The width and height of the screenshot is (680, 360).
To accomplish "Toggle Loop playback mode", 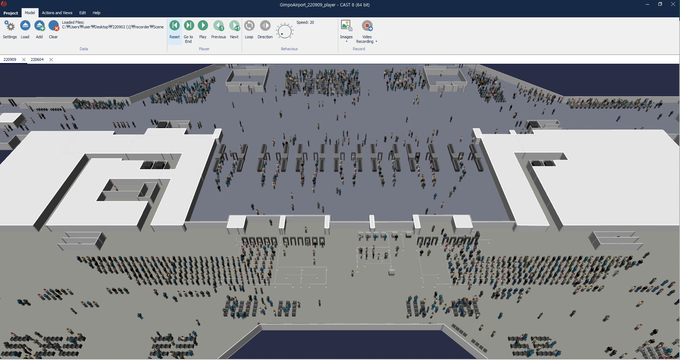I will point(249,26).
